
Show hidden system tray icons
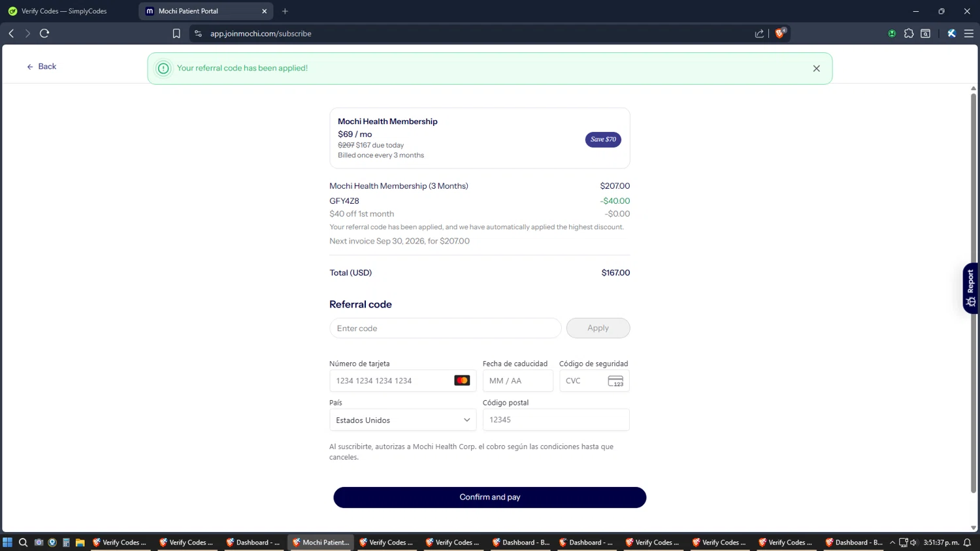pyautogui.click(x=892, y=543)
